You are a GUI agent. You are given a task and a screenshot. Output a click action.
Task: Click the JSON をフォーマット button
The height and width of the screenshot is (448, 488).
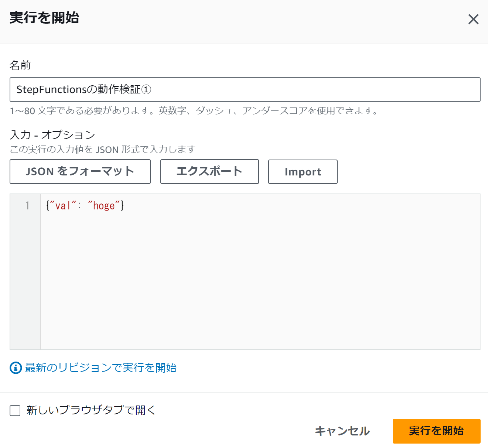(80, 171)
